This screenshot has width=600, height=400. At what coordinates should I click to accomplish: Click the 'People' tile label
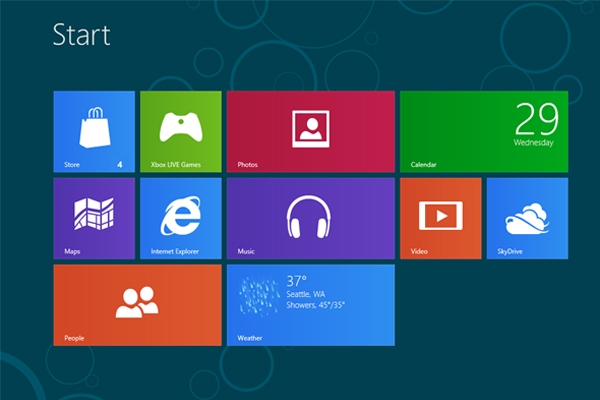pos(74,338)
